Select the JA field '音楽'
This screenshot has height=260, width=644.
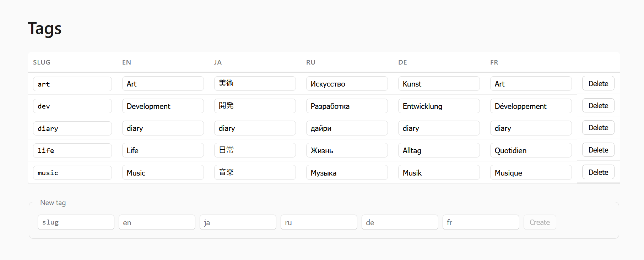pyautogui.click(x=255, y=172)
